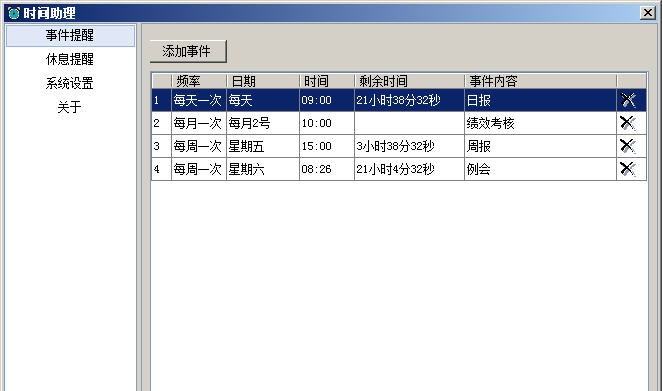Screen dimensions: 662x391
Task: Click remaining time 3小时38分32秒
Action: click(409, 146)
